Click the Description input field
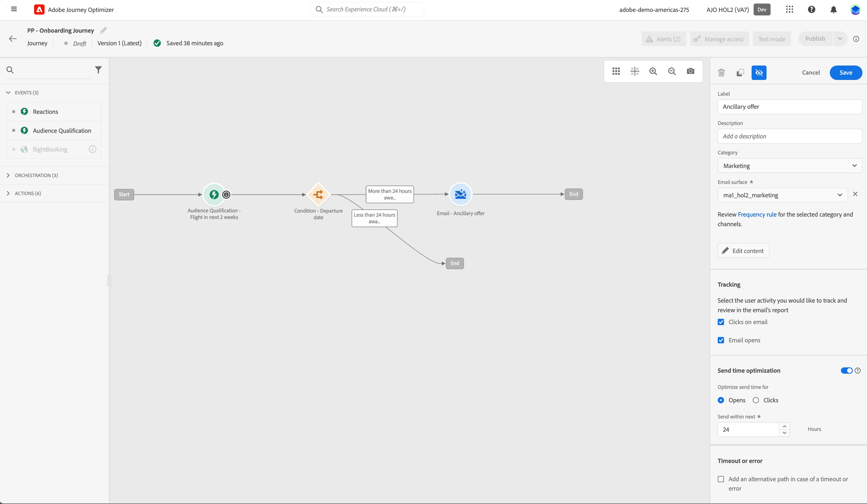This screenshot has width=867, height=504. click(x=790, y=136)
